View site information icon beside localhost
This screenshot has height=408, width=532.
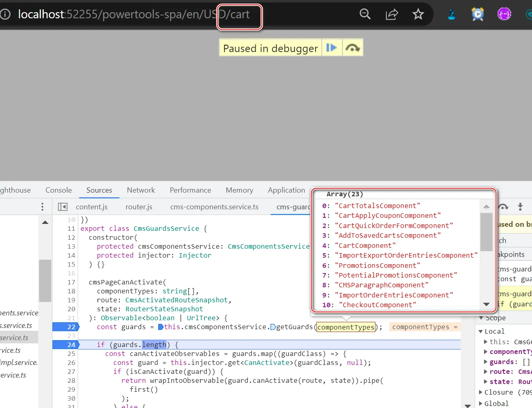pyautogui.click(x=5, y=14)
